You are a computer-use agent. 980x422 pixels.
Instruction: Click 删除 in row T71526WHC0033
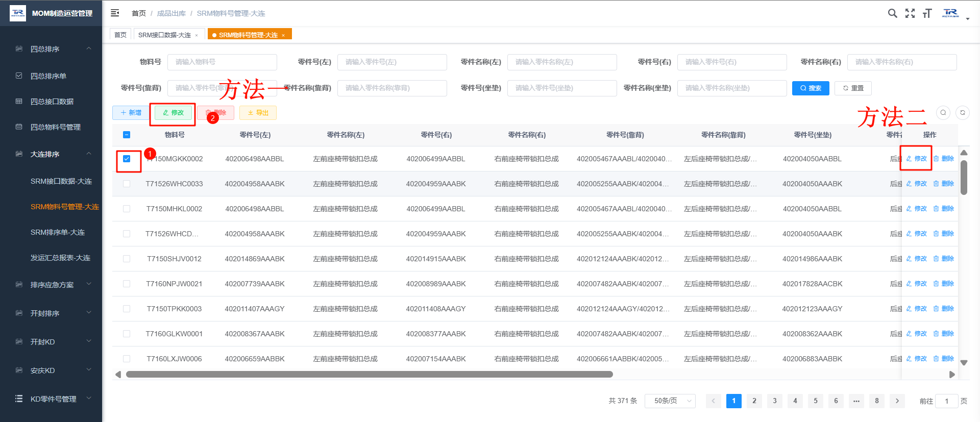pyautogui.click(x=944, y=184)
